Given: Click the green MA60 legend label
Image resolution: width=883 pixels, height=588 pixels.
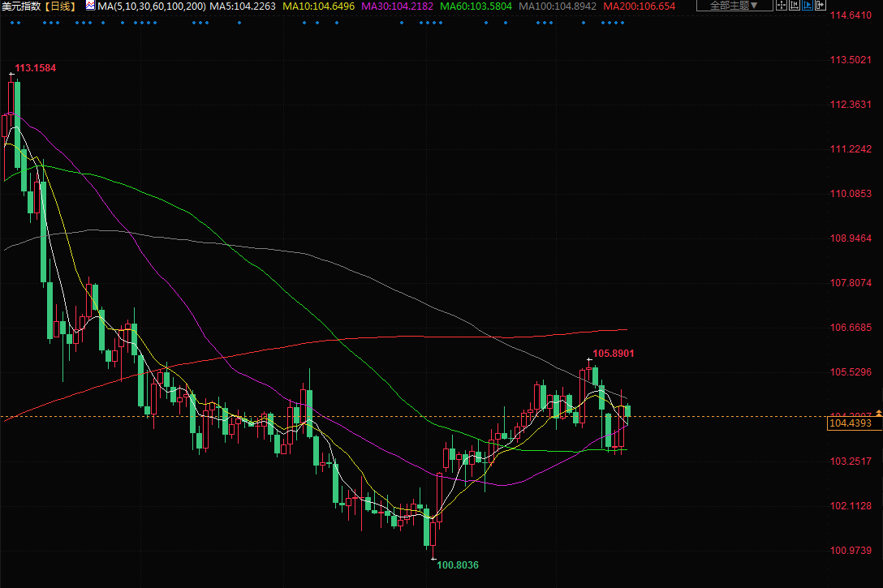Looking at the screenshot, I should pos(476,6).
